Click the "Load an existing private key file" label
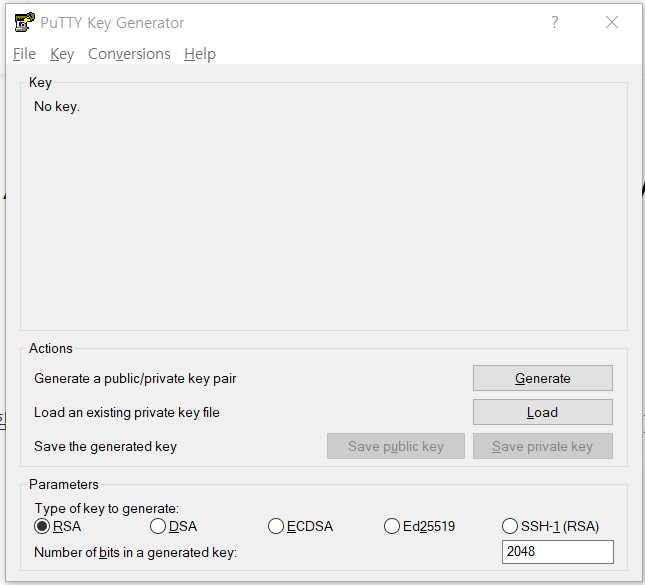This screenshot has height=585, width=645. click(x=127, y=413)
